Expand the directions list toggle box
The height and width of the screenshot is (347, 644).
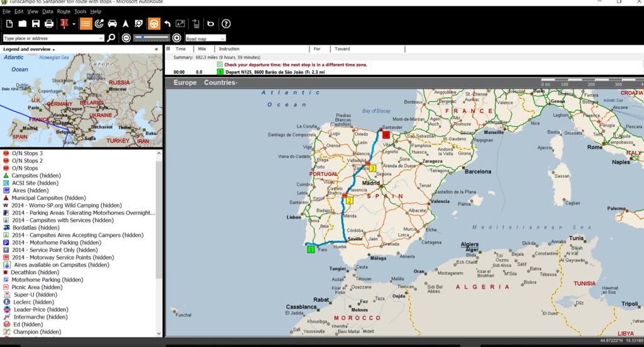coord(168,48)
